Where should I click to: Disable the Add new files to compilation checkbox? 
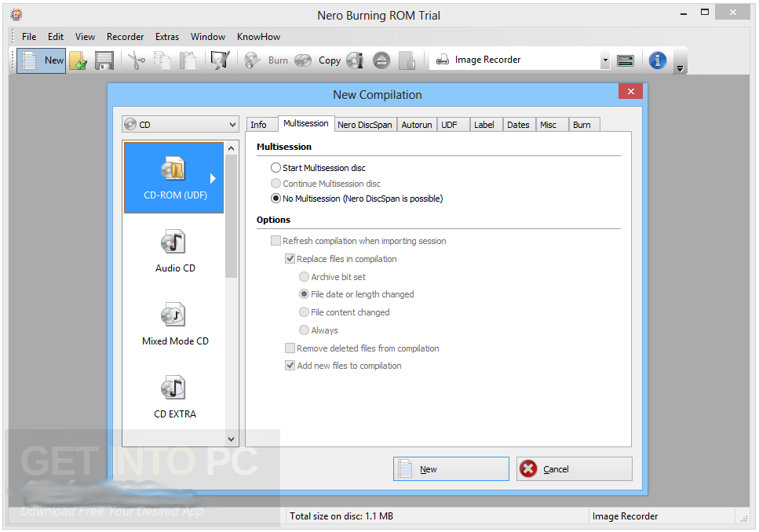(290, 365)
